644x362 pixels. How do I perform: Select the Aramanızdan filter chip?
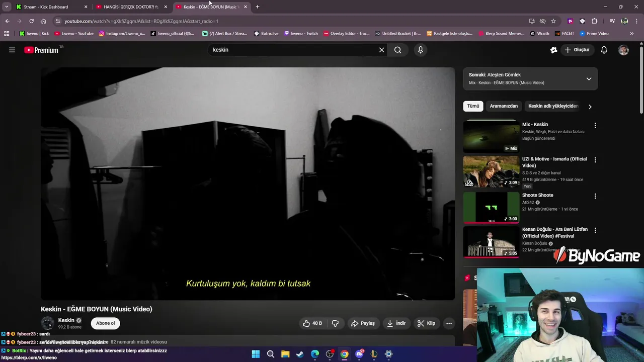pos(504,106)
